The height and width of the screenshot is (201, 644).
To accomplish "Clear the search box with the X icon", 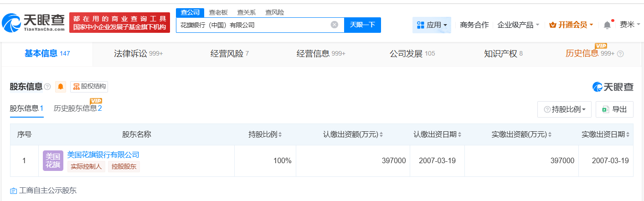I will pos(334,25).
